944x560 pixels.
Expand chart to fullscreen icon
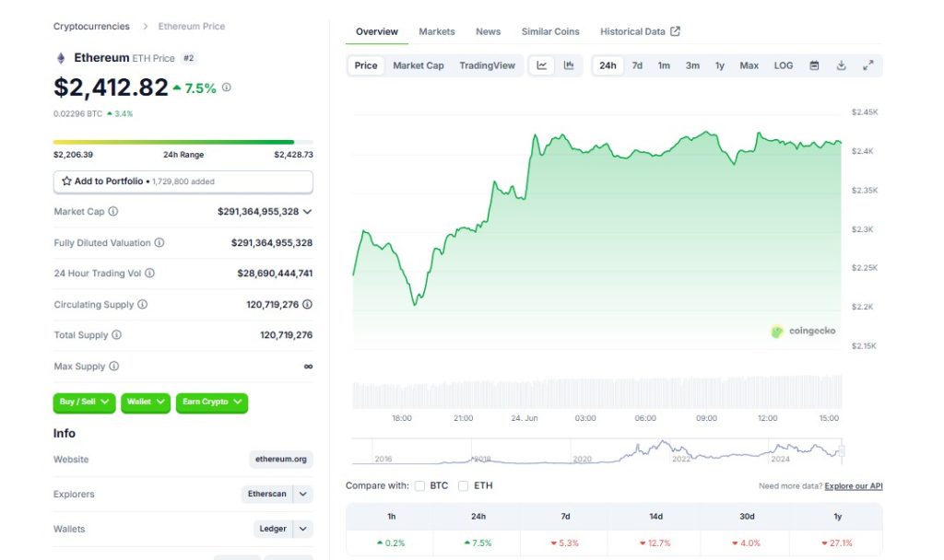tap(868, 65)
